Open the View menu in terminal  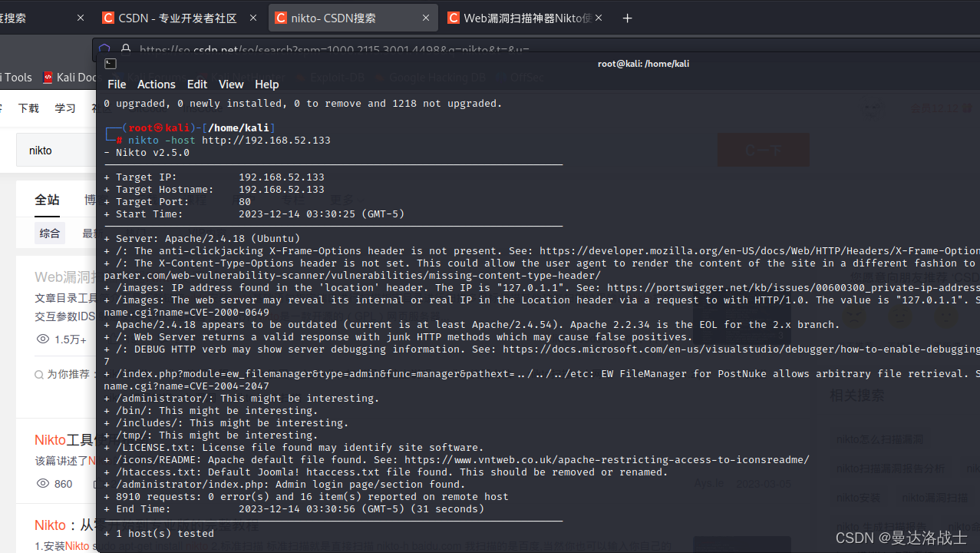pyautogui.click(x=231, y=84)
